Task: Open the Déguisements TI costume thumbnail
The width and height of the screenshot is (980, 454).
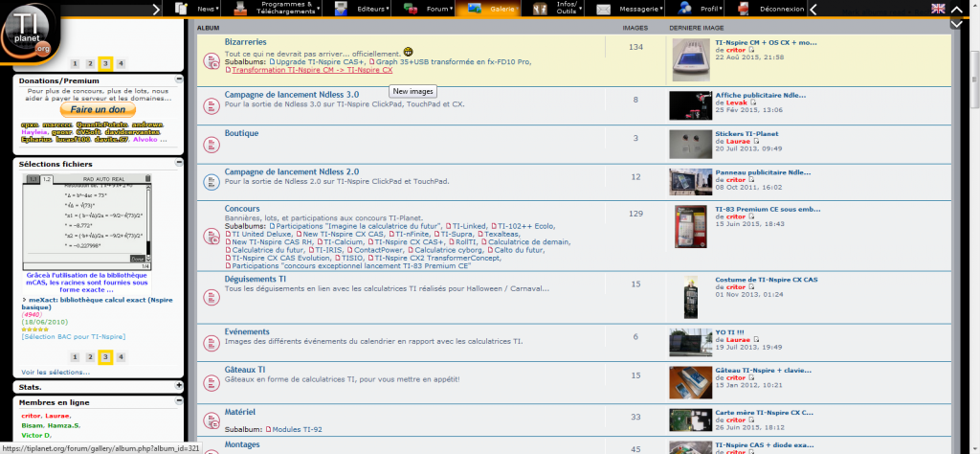Action: coord(691,297)
